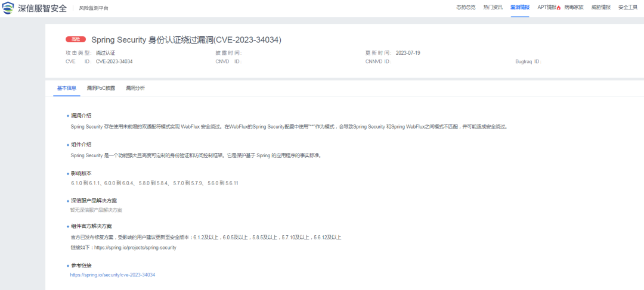Click the Spring Security component description sentence

195,155
